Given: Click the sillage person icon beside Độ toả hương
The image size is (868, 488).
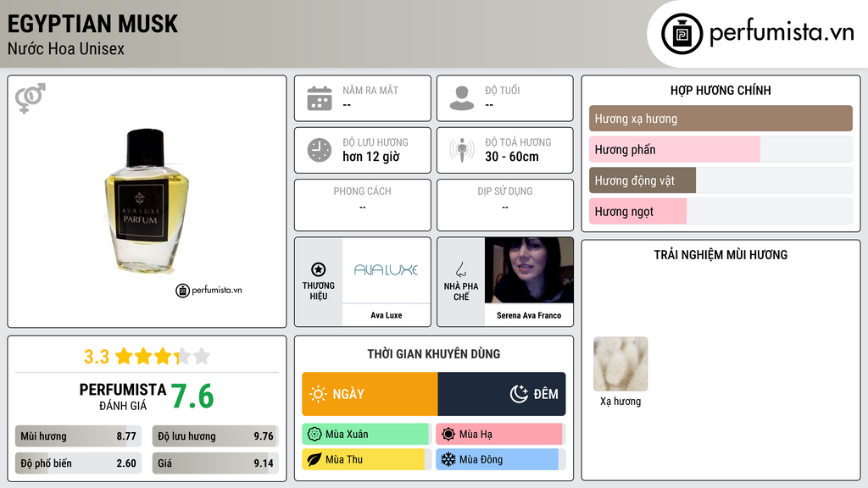Looking at the screenshot, I should click(462, 150).
